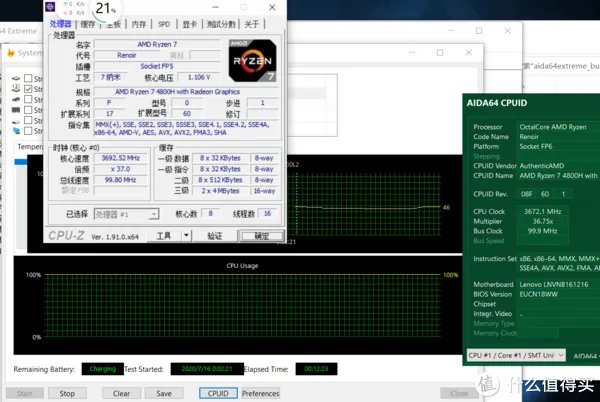The image size is (600, 402).
Task: Uncheck the currently checked stress test checkbox
Action: 26,90
